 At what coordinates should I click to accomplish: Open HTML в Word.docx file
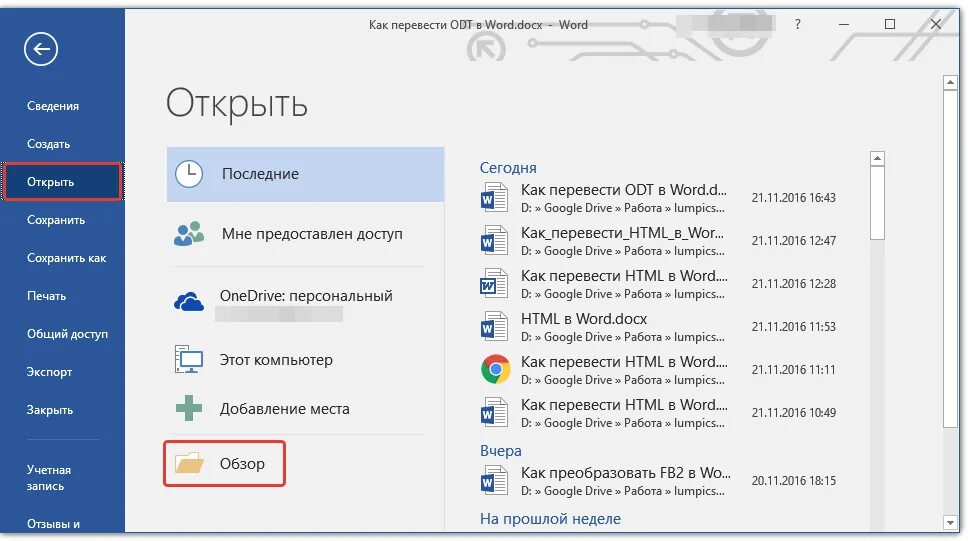click(x=659, y=327)
